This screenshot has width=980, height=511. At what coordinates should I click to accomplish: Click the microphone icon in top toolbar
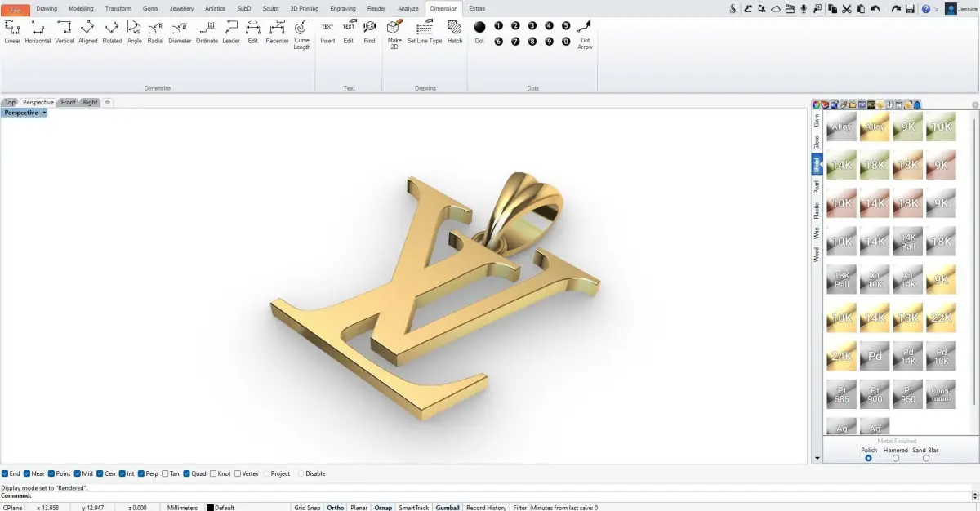[804, 8]
